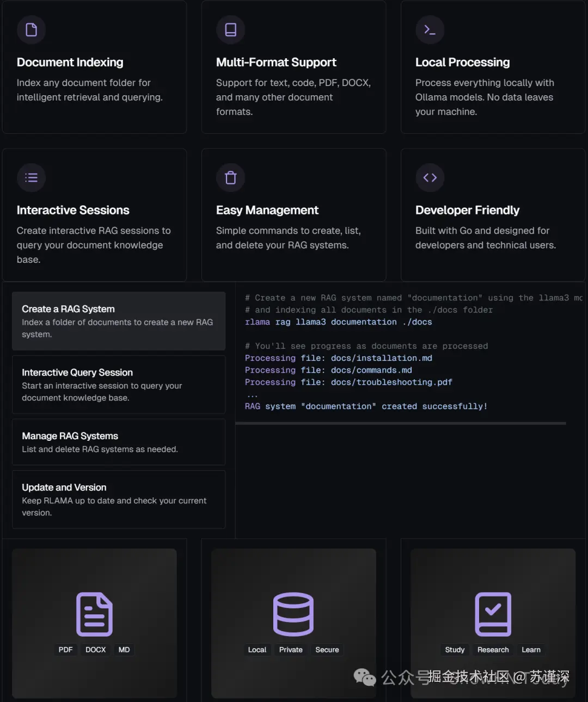Screen dimensions: 588x702
Task: Click the Multi-Format Support heading
Action: point(276,62)
